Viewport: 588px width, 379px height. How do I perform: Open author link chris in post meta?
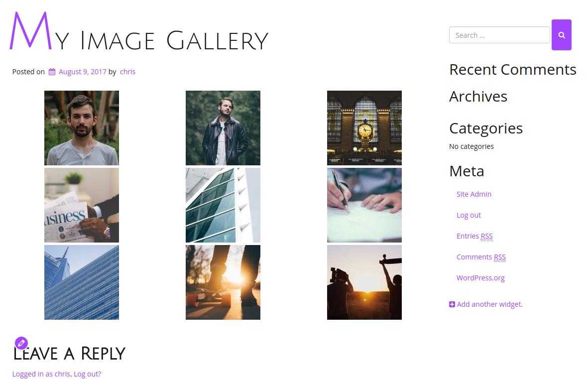point(127,72)
